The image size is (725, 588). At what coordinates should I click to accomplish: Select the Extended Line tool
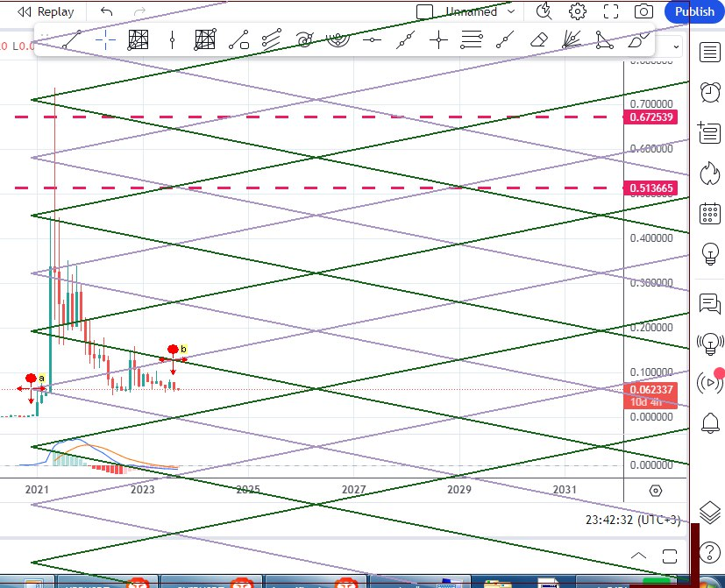click(x=405, y=39)
